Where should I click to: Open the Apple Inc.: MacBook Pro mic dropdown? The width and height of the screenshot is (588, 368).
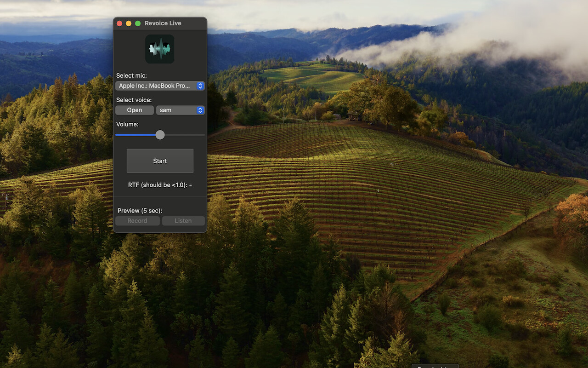160,86
